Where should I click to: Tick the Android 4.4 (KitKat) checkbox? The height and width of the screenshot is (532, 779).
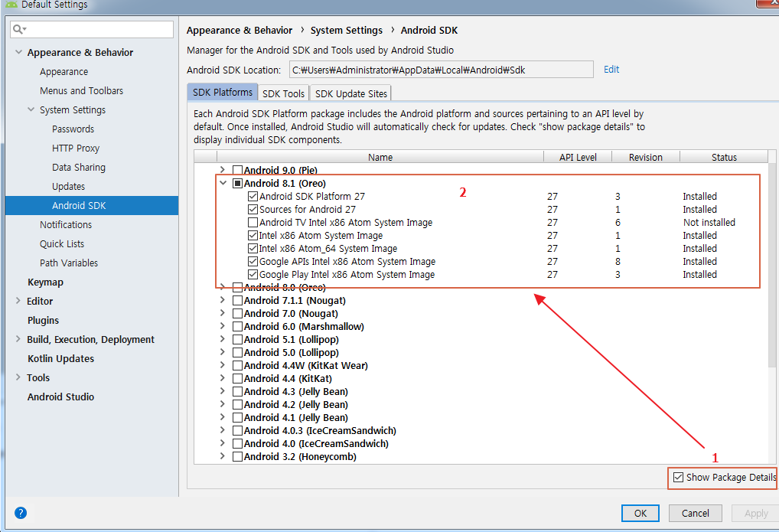click(237, 378)
